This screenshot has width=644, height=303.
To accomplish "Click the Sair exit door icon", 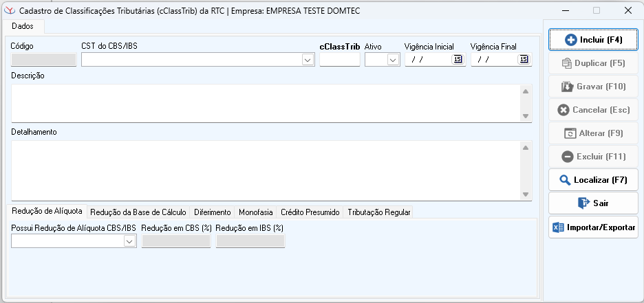I will (x=583, y=203).
